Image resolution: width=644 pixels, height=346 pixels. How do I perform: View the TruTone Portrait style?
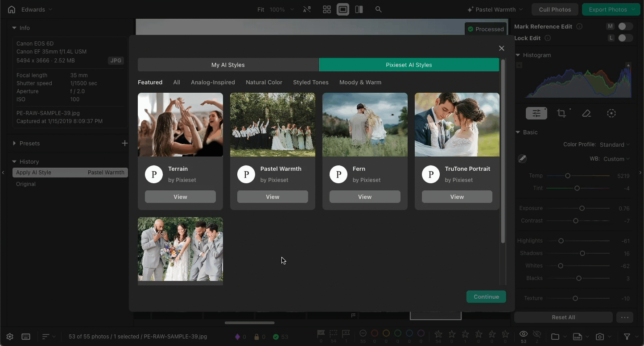pyautogui.click(x=457, y=197)
